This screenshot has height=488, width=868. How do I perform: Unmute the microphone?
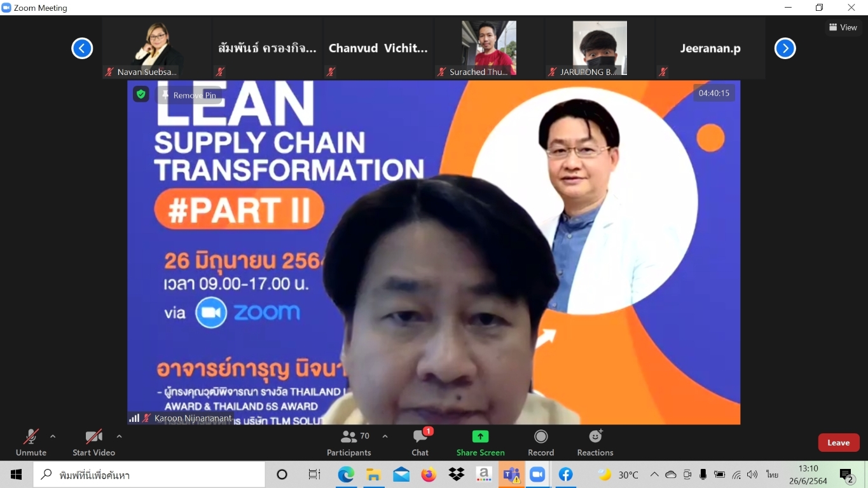pyautogui.click(x=31, y=443)
